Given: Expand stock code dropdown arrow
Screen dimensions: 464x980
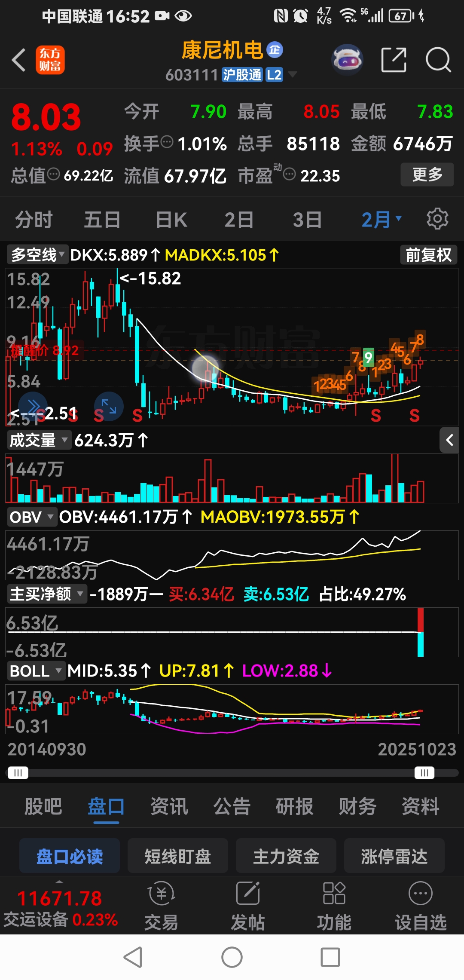Looking at the screenshot, I should [293, 74].
